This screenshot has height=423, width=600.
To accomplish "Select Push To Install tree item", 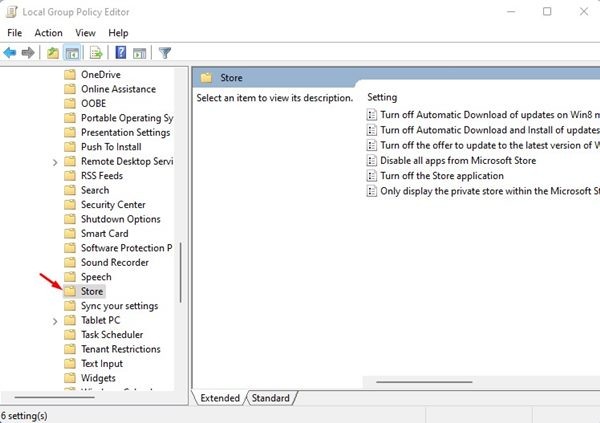I will (111, 147).
